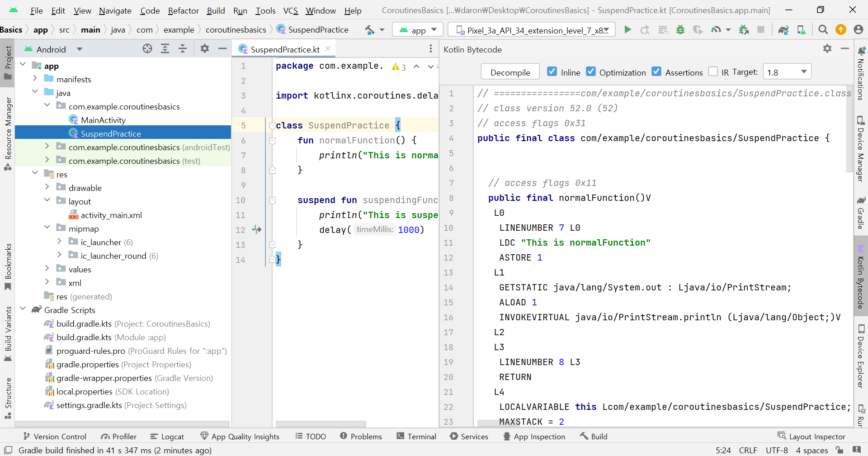Viewport: 868px width, 456px height.
Task: Open the Gradle side panel
Action: click(861, 213)
